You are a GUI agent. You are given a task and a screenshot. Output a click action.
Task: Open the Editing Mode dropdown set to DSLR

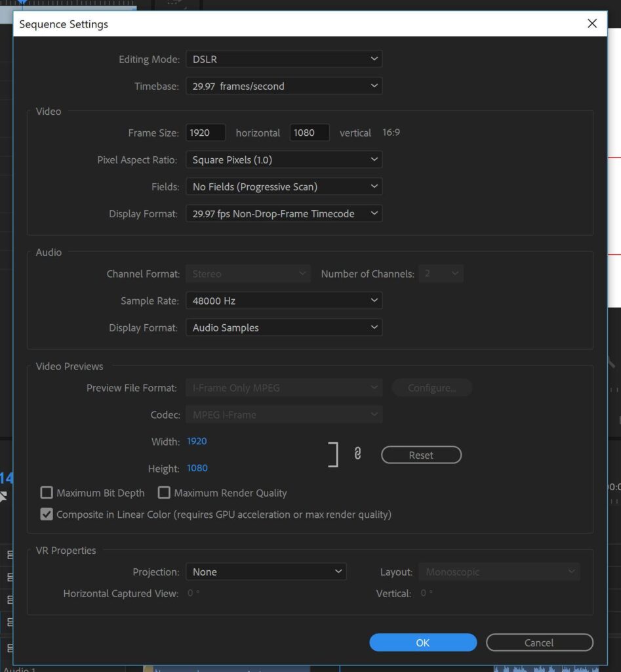(x=284, y=59)
